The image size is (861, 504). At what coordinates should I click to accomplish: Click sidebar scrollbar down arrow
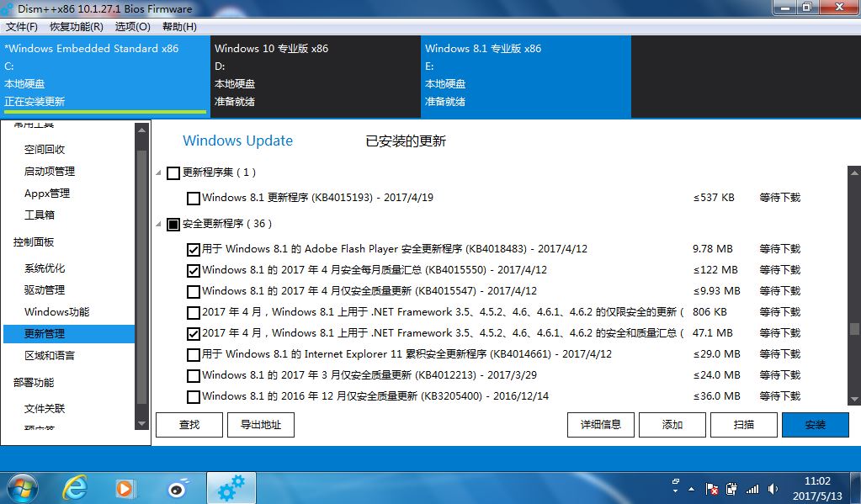tap(141, 423)
